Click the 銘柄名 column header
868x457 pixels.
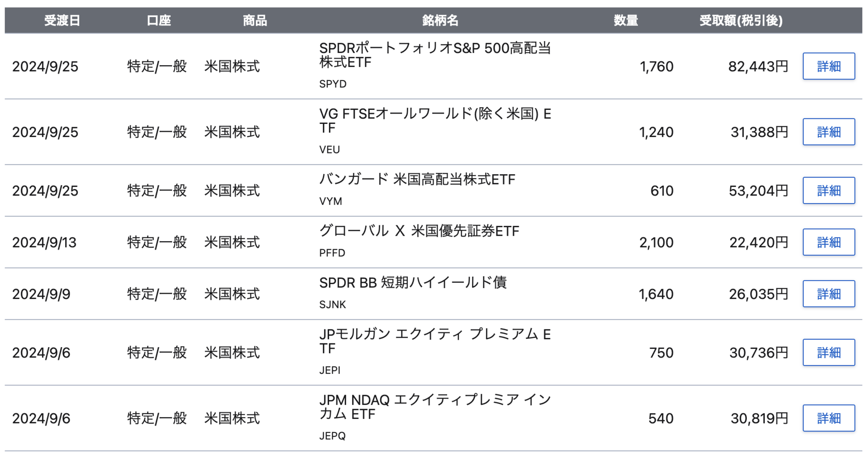coord(440,20)
